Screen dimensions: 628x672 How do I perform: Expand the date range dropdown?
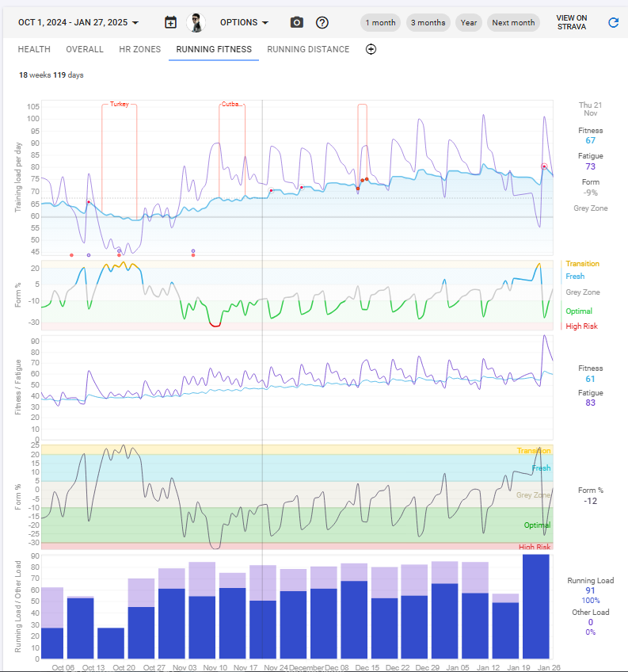[x=78, y=23]
